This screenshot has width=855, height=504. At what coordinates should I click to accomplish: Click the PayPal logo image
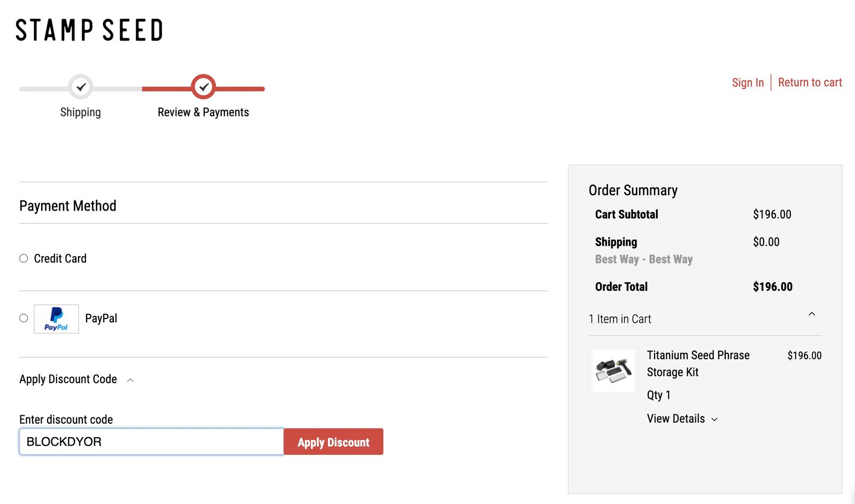tap(56, 319)
